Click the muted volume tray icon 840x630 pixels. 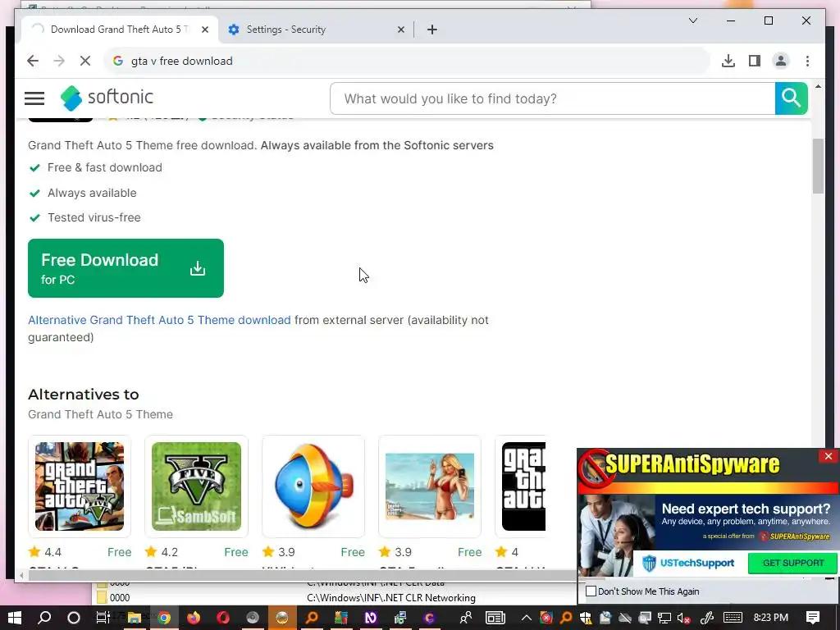coord(683,618)
